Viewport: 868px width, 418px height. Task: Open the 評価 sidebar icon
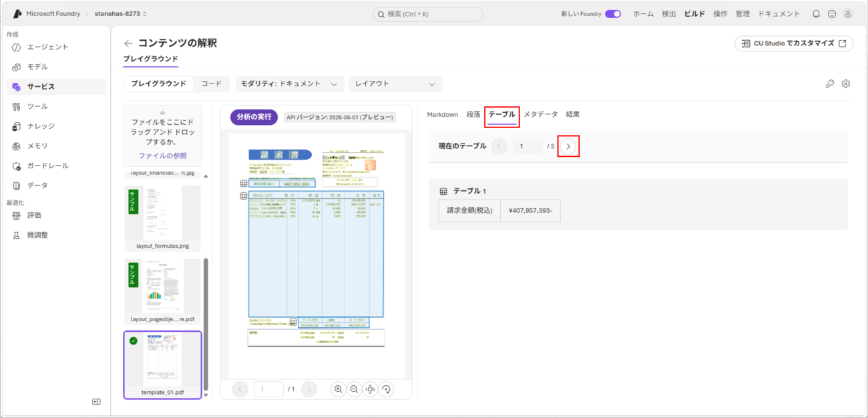[17, 215]
